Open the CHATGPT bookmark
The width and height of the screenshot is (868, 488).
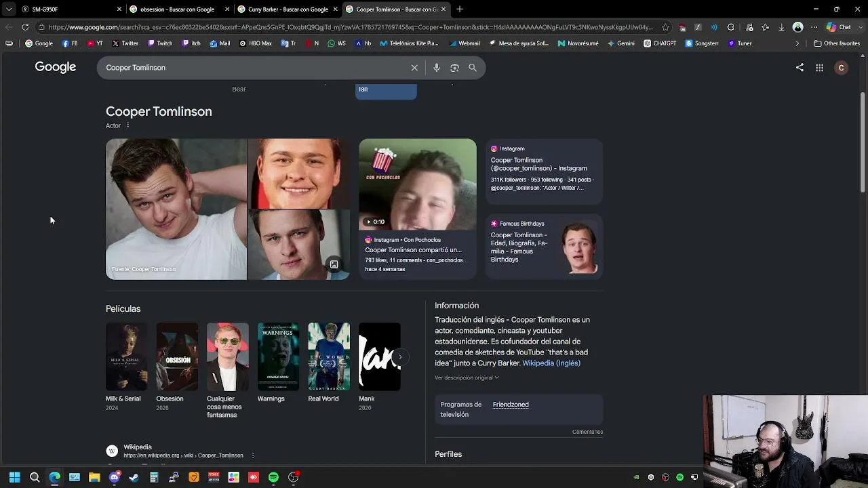660,43
